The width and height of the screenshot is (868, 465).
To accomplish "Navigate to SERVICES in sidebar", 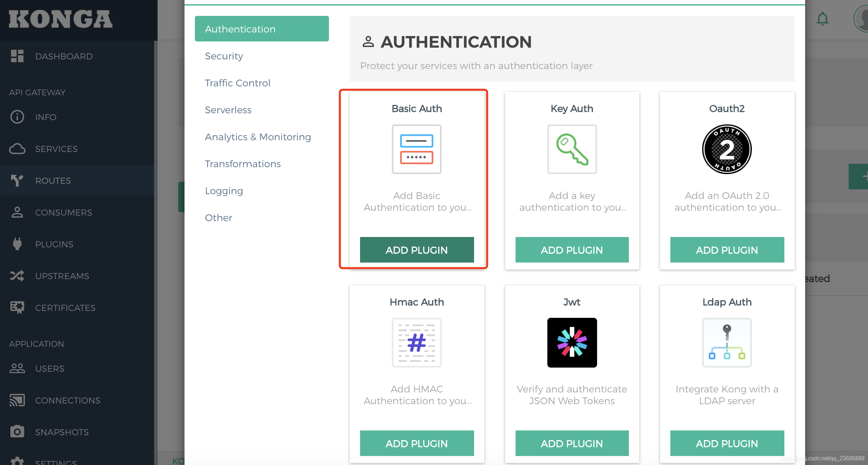I will (x=77, y=149).
